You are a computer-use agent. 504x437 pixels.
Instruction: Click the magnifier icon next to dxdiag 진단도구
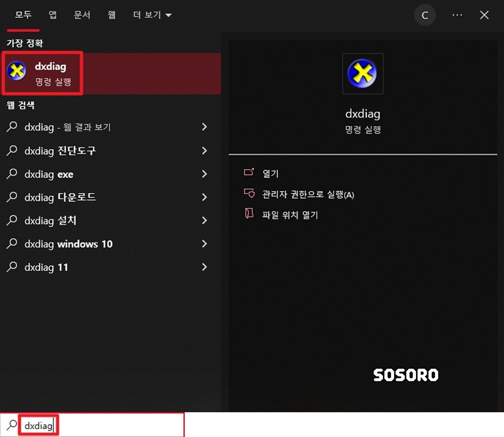coord(12,151)
